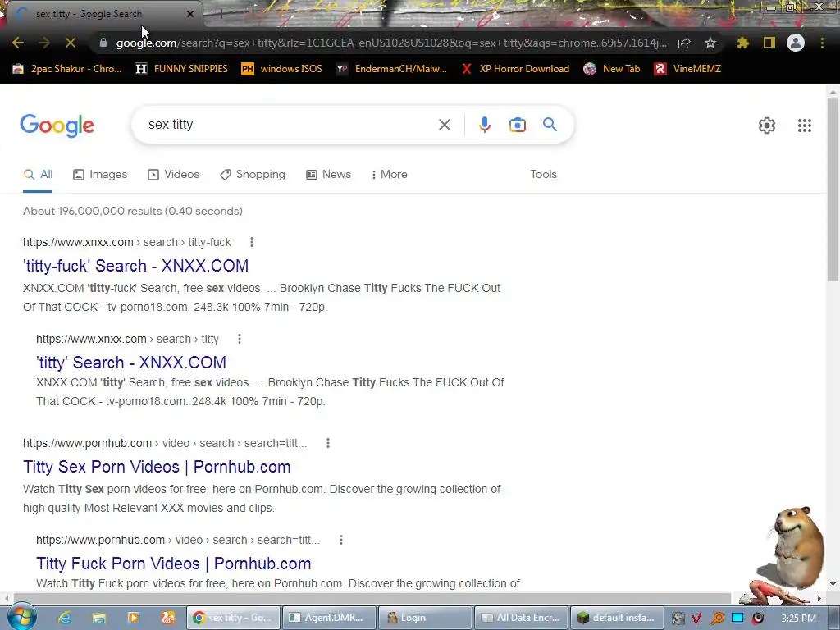840x630 pixels.
Task: Open the VineMEMZ bookmark
Action: point(688,69)
